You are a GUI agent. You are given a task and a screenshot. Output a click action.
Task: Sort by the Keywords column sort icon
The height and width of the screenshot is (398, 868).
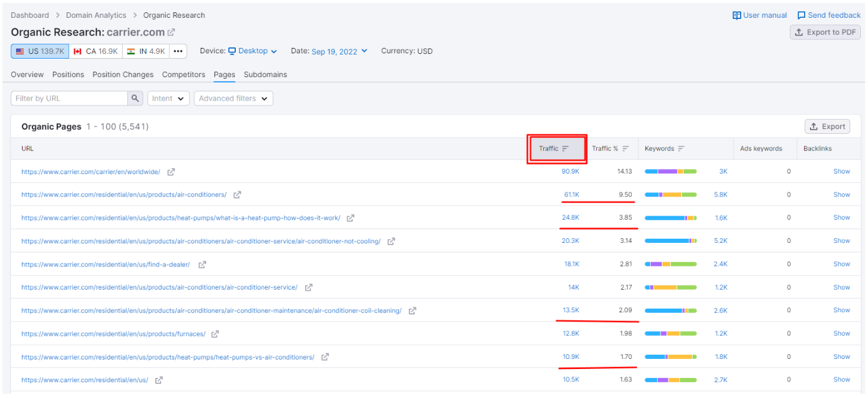[681, 149]
